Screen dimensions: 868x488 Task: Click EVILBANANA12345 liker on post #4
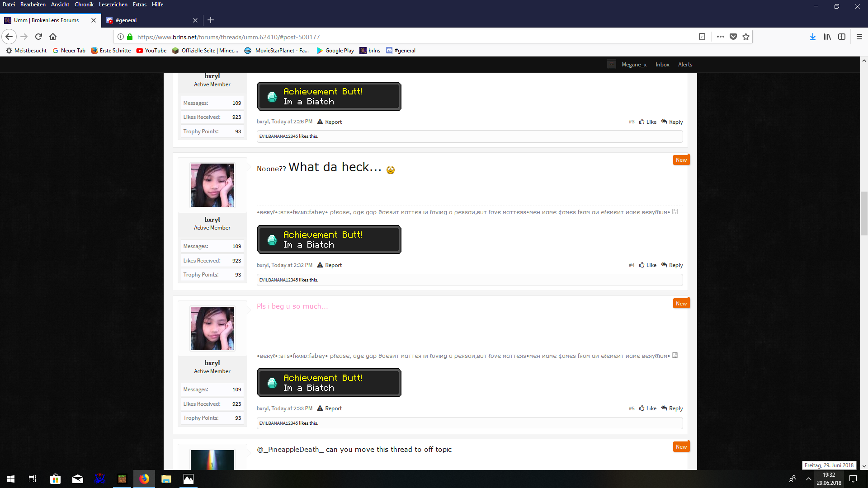pos(278,280)
